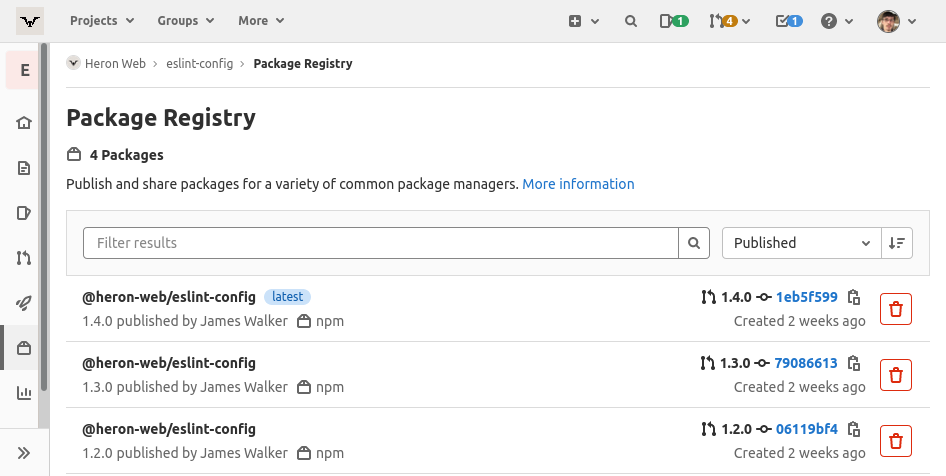
Task: Open analytics chart sidebar icon
Action: tap(24, 393)
